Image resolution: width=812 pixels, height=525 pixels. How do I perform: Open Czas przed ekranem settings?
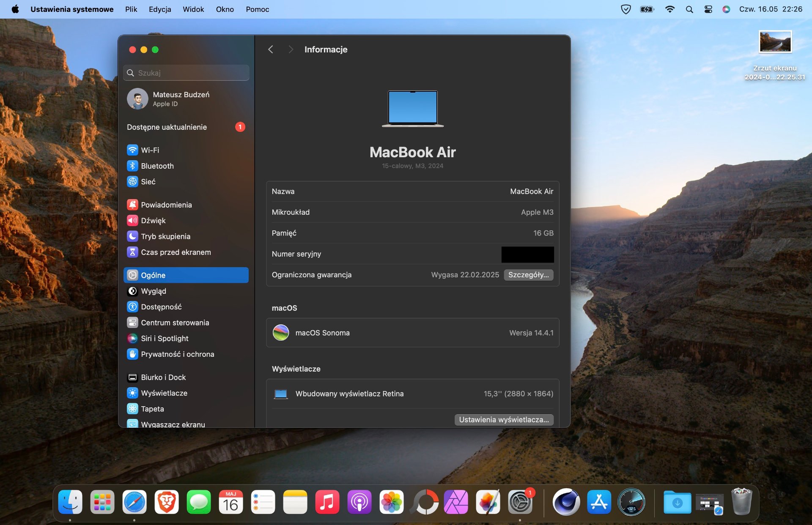[x=186, y=252]
